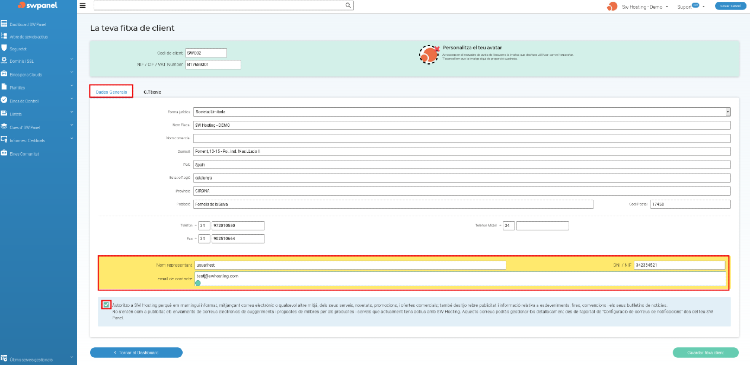
Task: Click the shield security sidebar icon
Action: point(4,48)
